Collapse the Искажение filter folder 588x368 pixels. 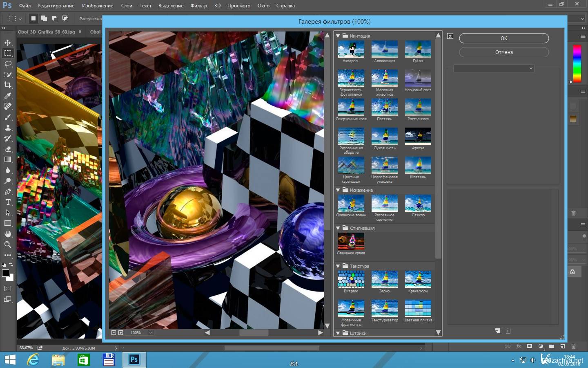pos(338,190)
